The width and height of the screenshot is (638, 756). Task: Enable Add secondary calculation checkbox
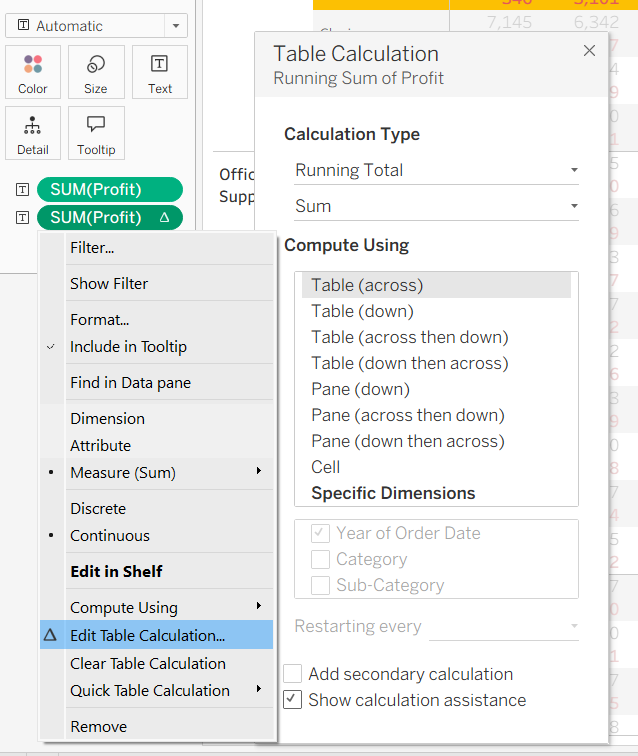(293, 674)
